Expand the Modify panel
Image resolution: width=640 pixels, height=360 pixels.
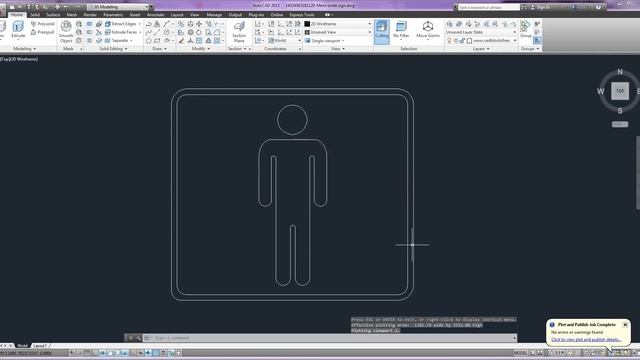pyautogui.click(x=201, y=49)
